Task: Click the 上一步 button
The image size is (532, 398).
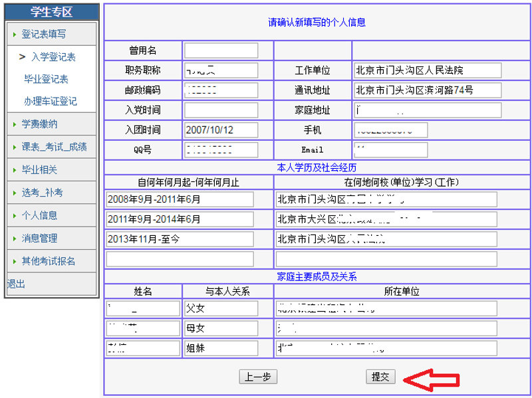Action: [258, 377]
